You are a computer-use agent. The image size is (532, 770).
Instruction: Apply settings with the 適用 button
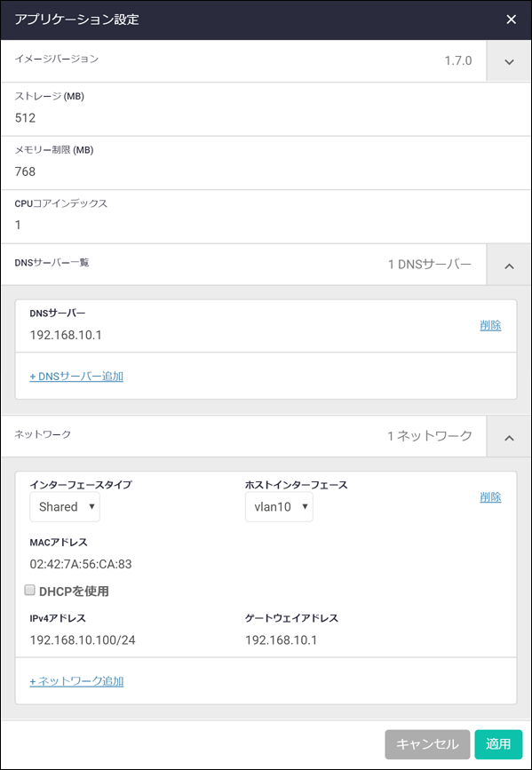pyautogui.click(x=498, y=744)
